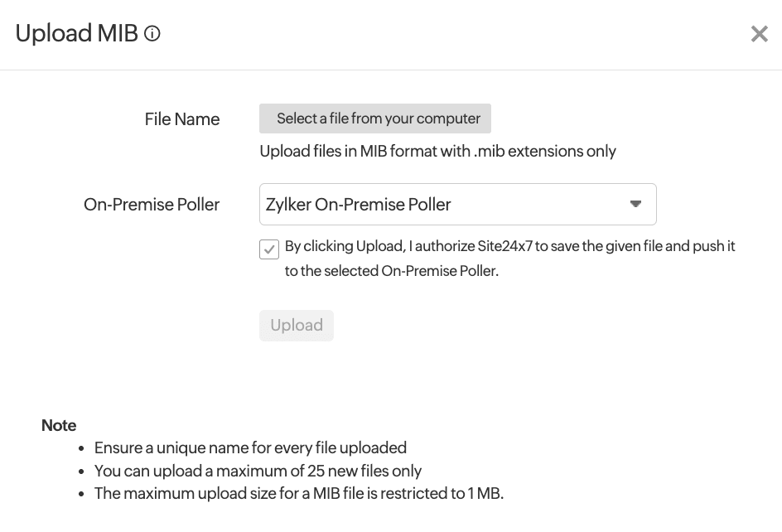Click the File Name label

pos(182,118)
